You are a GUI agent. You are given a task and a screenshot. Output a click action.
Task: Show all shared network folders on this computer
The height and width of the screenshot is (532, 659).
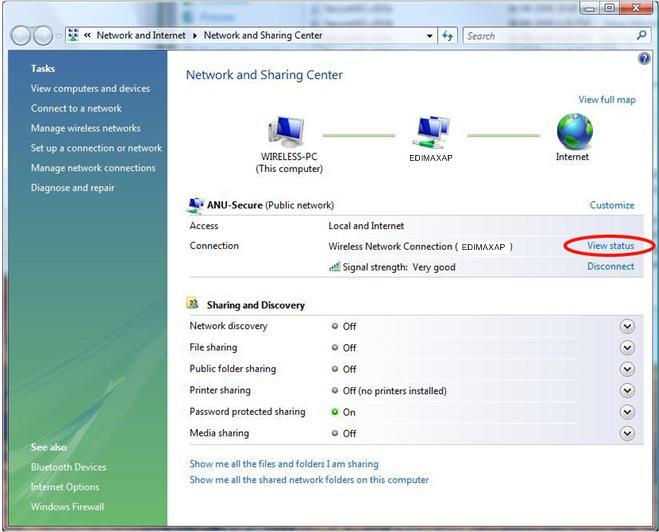coord(309,480)
